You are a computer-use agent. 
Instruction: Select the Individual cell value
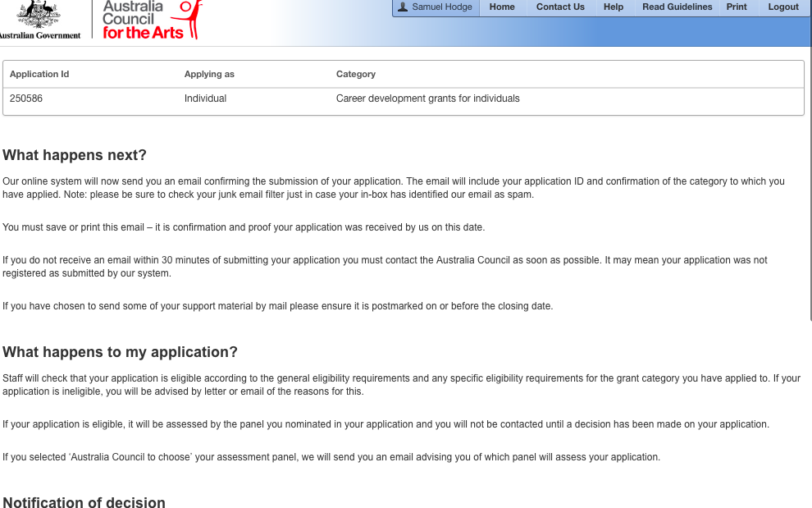(205, 98)
